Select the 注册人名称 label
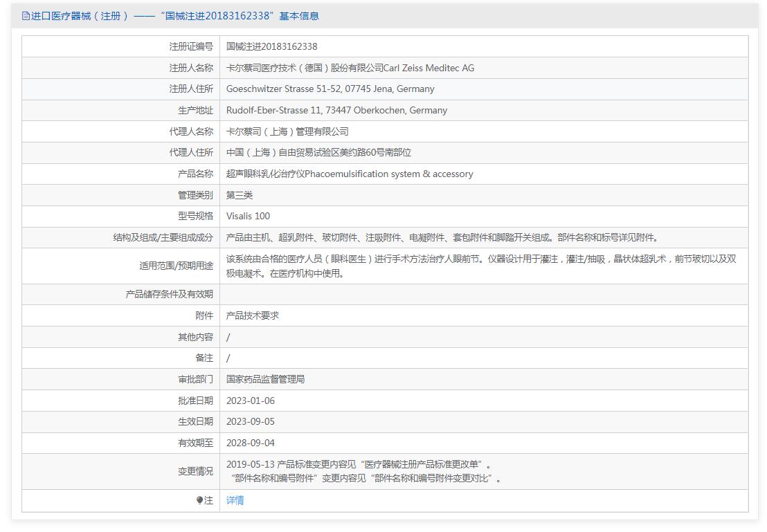 191,68
